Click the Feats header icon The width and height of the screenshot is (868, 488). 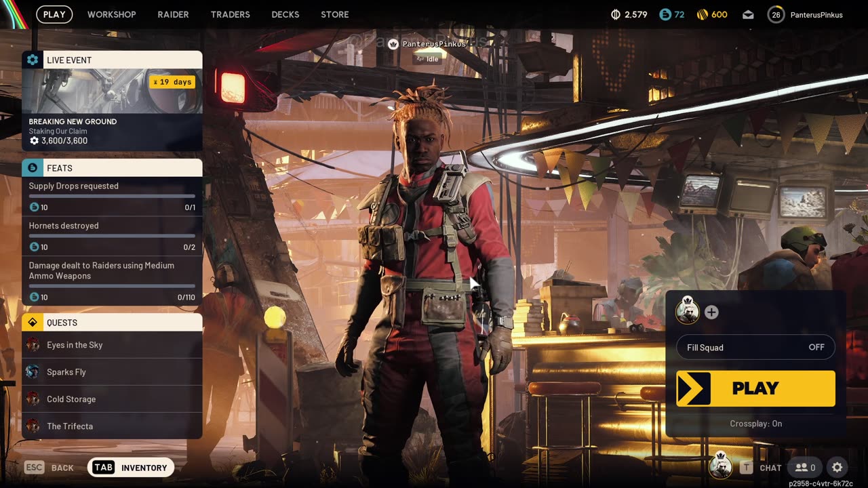coord(33,167)
